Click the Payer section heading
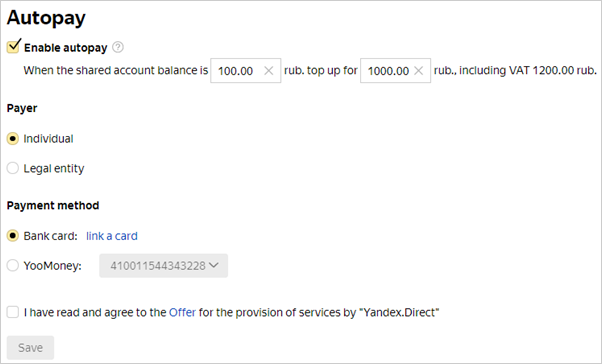602x364 pixels. pyautogui.click(x=22, y=108)
